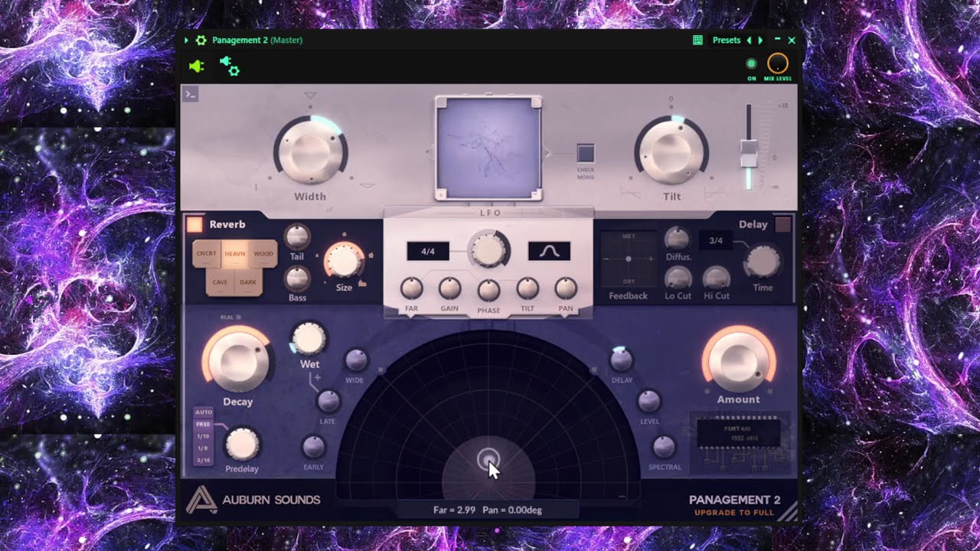The image size is (980, 551).
Task: Click the small arrow beside the scope display's near edge
Action: tap(429, 153)
